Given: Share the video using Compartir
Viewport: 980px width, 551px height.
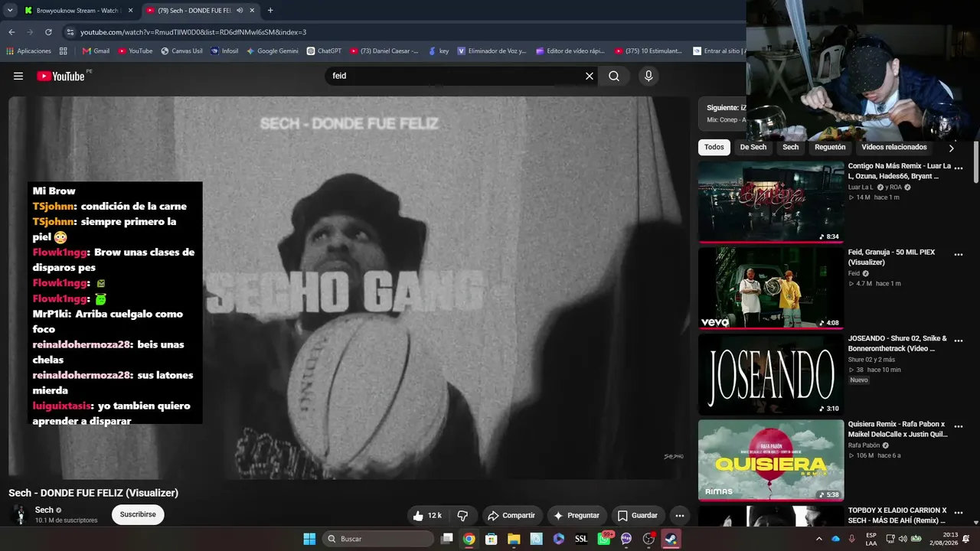Looking at the screenshot, I should pos(511,516).
